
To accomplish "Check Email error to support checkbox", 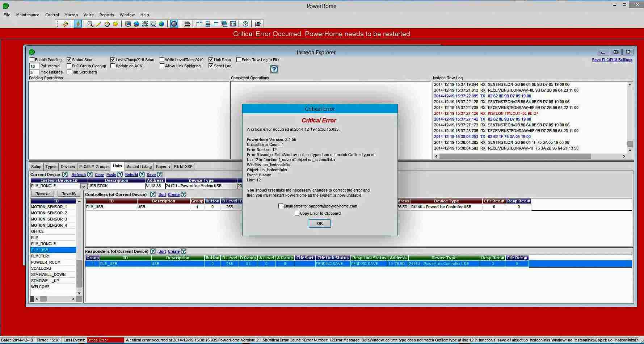I will click(x=281, y=206).
